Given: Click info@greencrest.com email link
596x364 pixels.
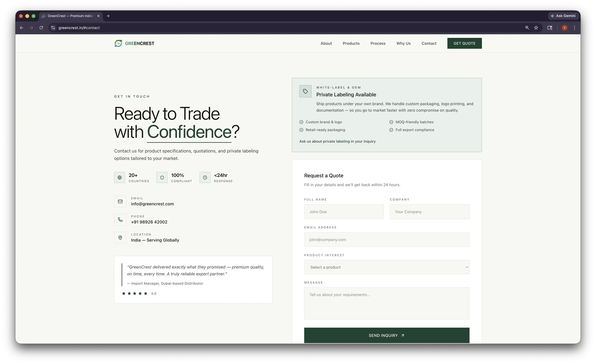Looking at the screenshot, I should click(152, 204).
